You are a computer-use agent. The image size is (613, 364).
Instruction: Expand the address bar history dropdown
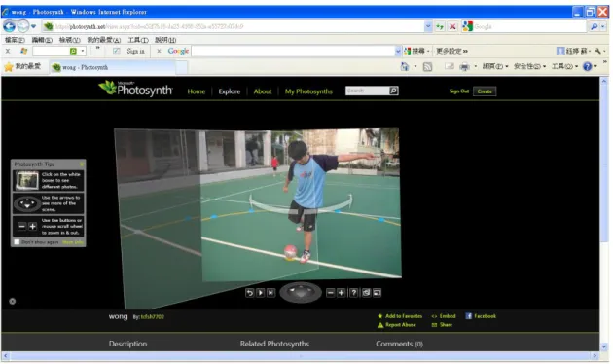pos(428,26)
